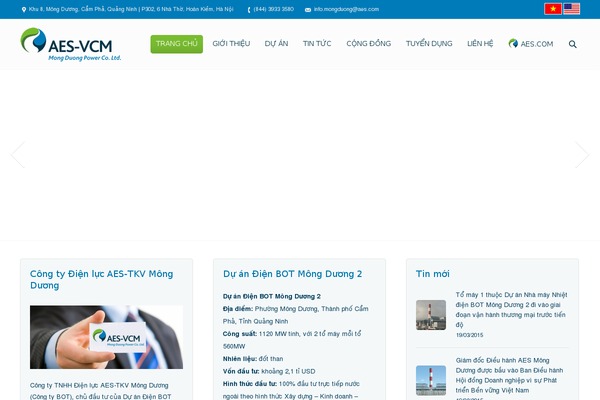The image size is (600, 400).
Task: Open the TIN TỨC menu item
Action: [x=317, y=44]
